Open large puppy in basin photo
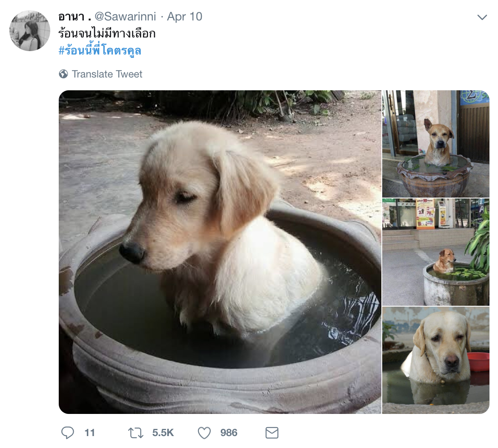Screen dimensions: 498x448 pos(220,252)
